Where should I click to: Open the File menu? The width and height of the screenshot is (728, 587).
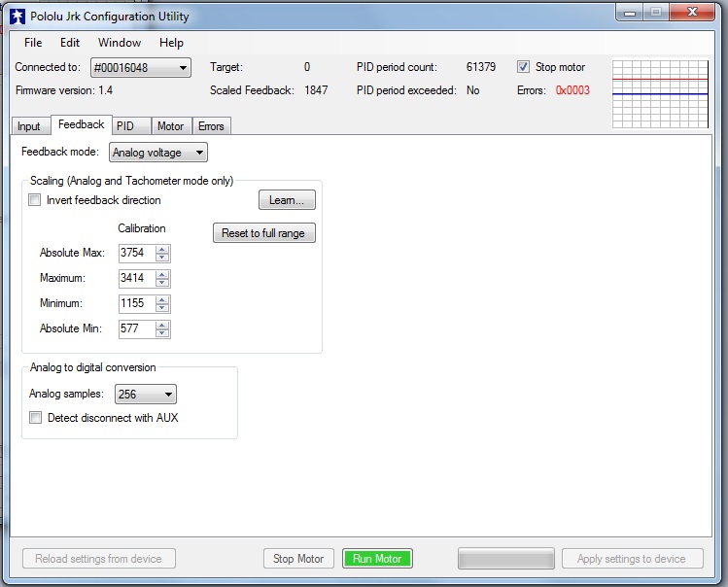tap(33, 43)
